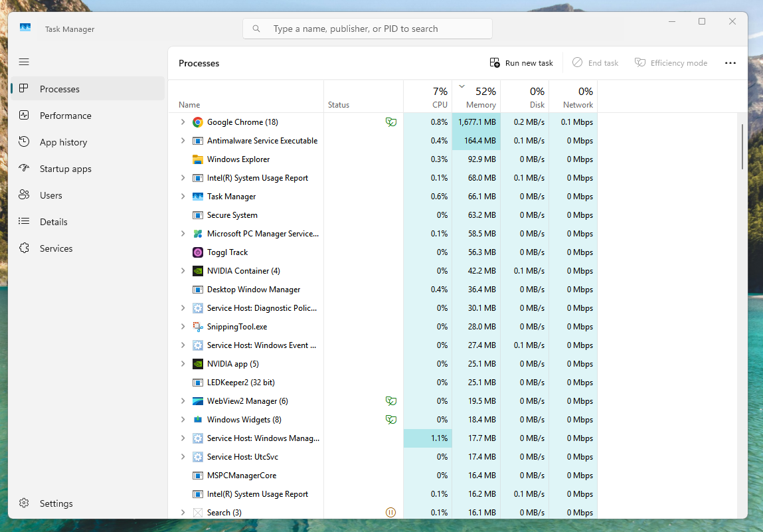Click the Antimalware Service Executable icon
The image size is (763, 532).
198,141
